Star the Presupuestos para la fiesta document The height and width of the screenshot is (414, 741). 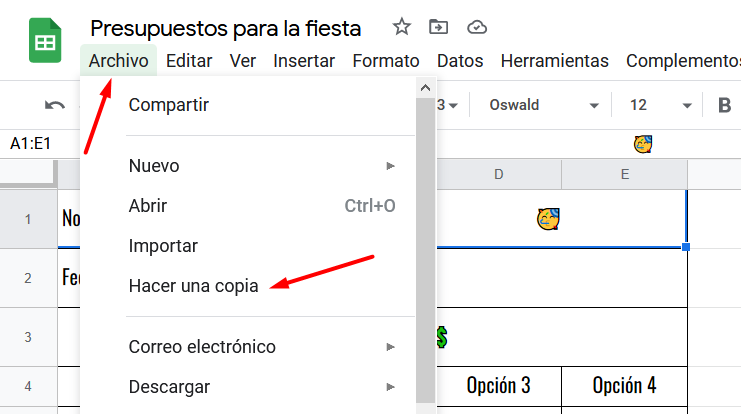(402, 27)
